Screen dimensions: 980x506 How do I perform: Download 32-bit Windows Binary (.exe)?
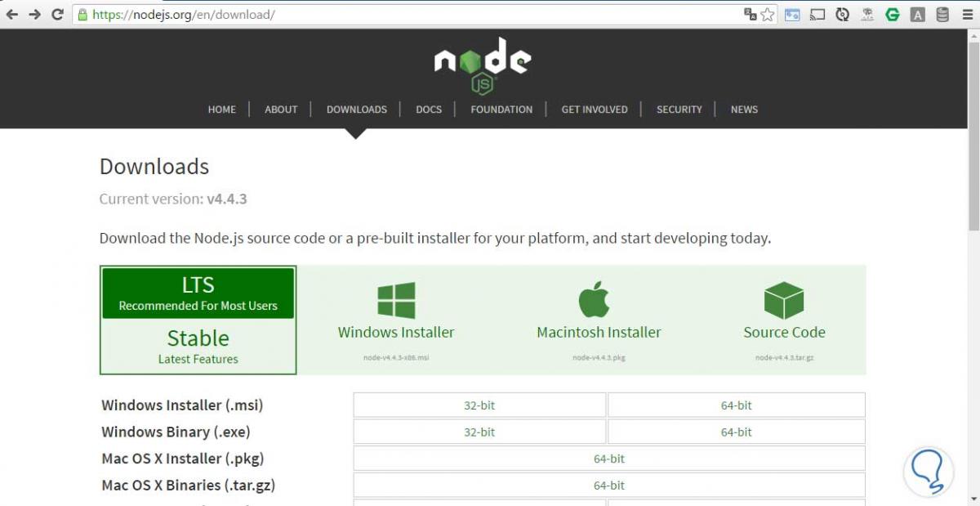pos(479,432)
